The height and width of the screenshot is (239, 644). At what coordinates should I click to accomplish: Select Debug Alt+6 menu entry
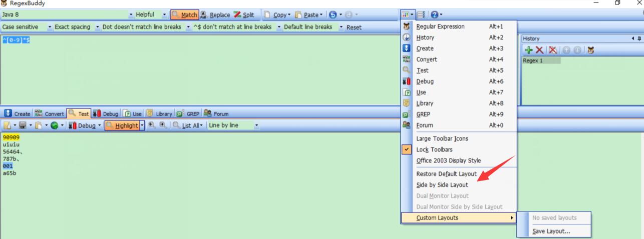pyautogui.click(x=458, y=81)
